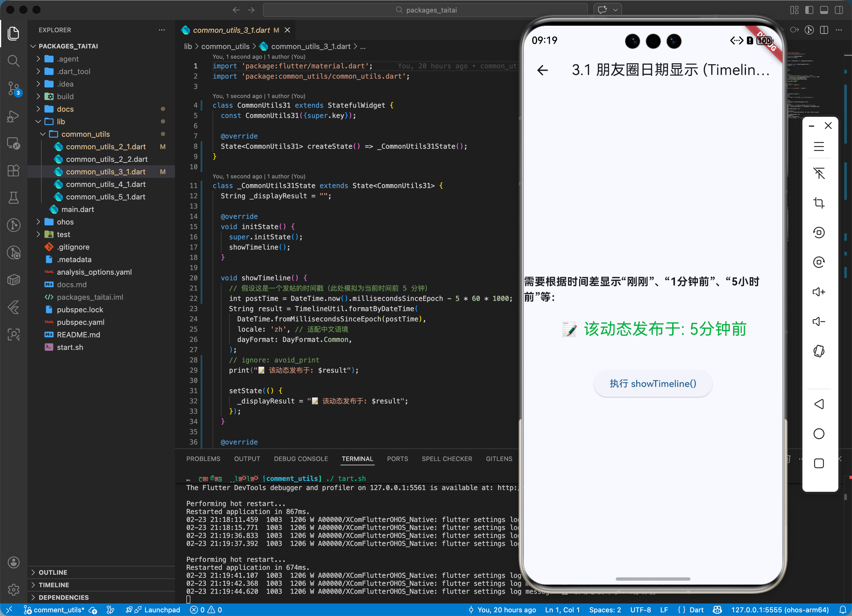Click emulator screenshot crop icon
852x616 pixels.
pyautogui.click(x=819, y=203)
